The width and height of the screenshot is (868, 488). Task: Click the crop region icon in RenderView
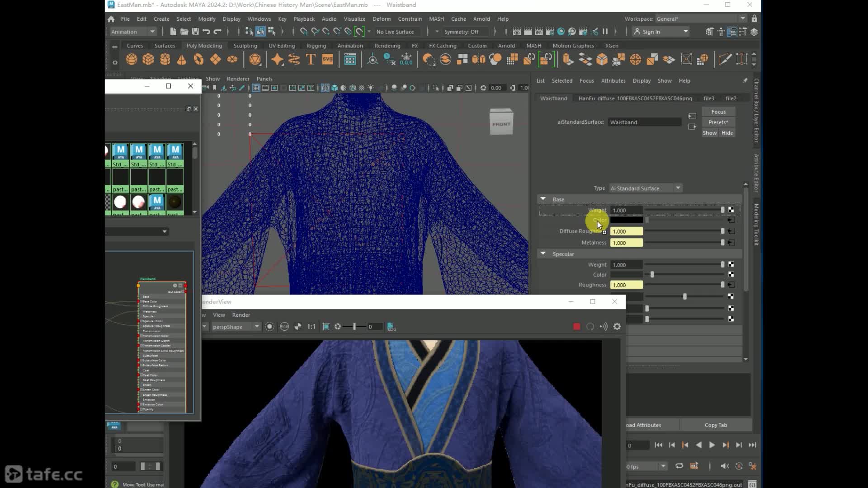pos(326,327)
